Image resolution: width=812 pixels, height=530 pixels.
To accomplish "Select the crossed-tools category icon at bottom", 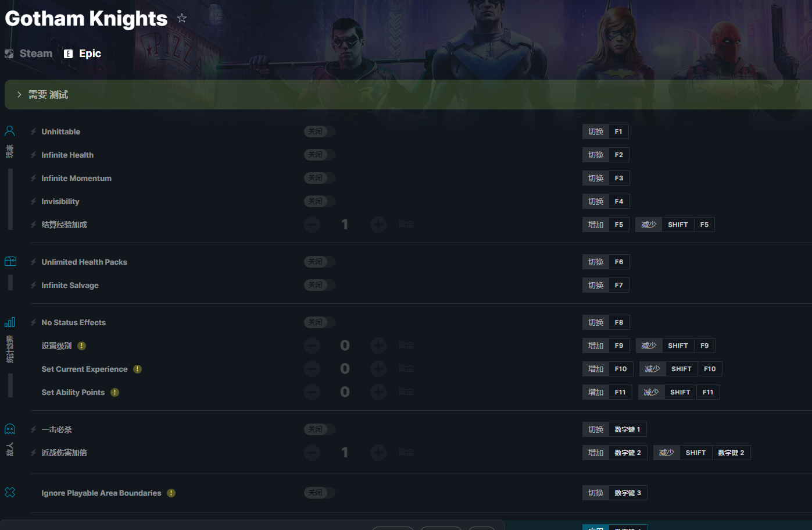I will 10,492.
